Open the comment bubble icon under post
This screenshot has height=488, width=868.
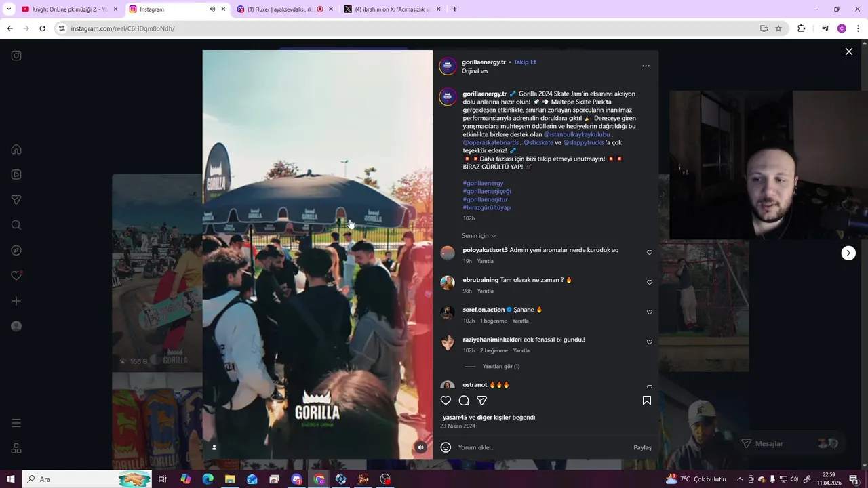click(464, 401)
